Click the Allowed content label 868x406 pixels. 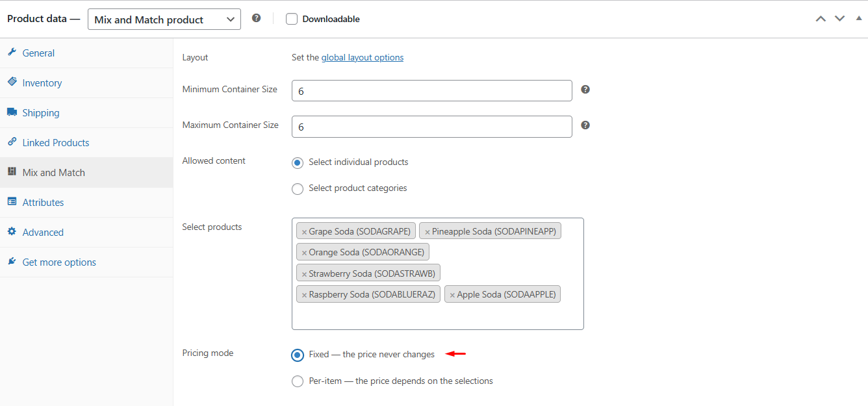coord(214,160)
